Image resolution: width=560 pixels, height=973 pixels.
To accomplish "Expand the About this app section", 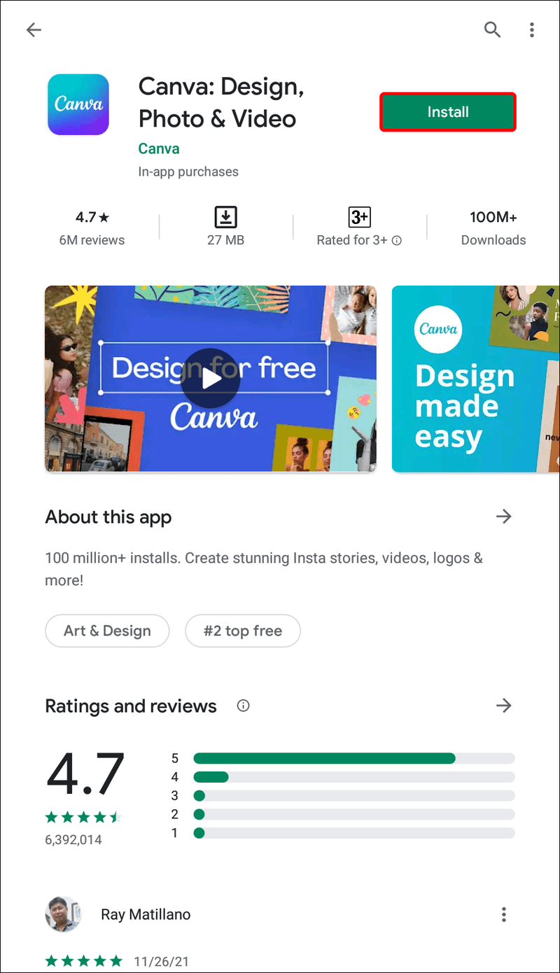I will pos(504,517).
